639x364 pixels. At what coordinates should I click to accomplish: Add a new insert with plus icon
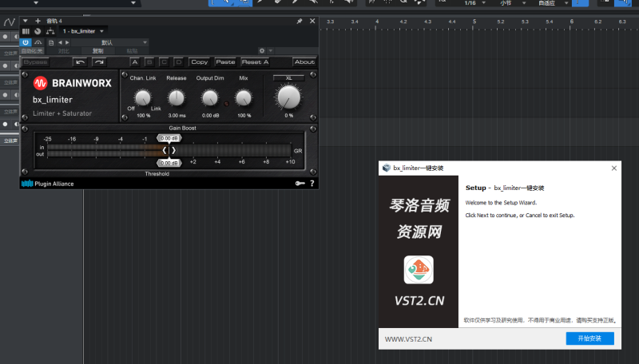(x=38, y=20)
